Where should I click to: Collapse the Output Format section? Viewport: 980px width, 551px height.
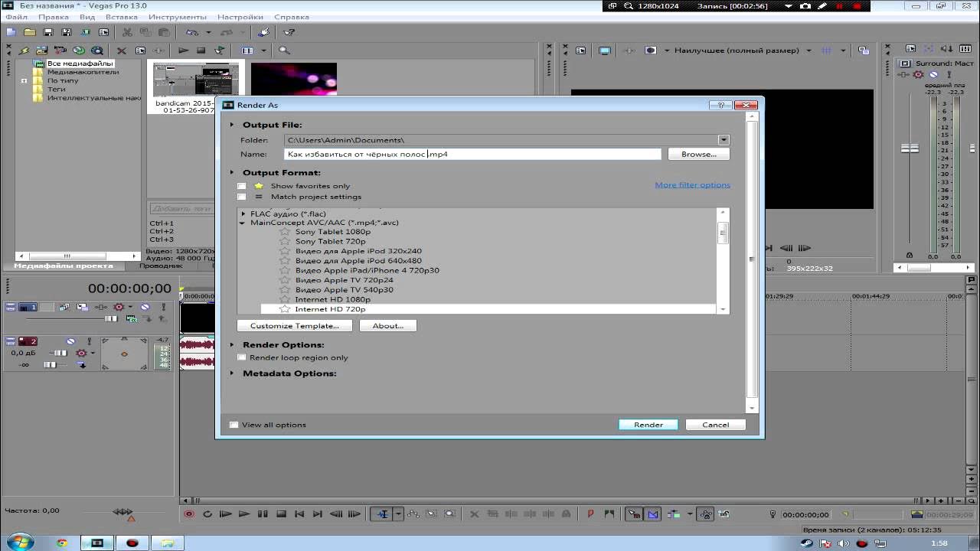click(x=232, y=173)
